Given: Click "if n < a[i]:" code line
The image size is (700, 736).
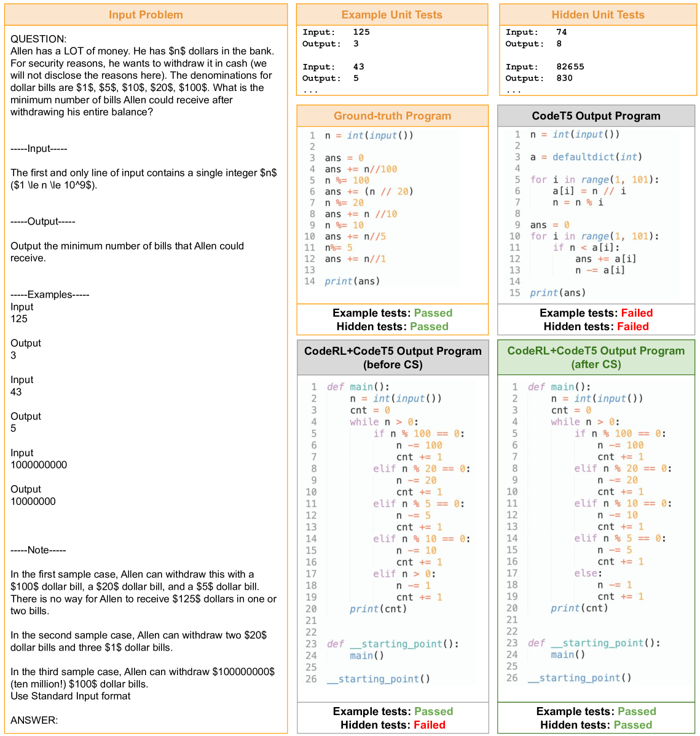Looking at the screenshot, I should (x=586, y=247).
